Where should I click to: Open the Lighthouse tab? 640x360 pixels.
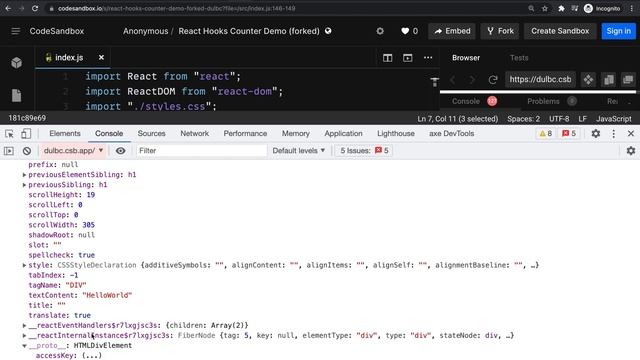click(x=396, y=133)
